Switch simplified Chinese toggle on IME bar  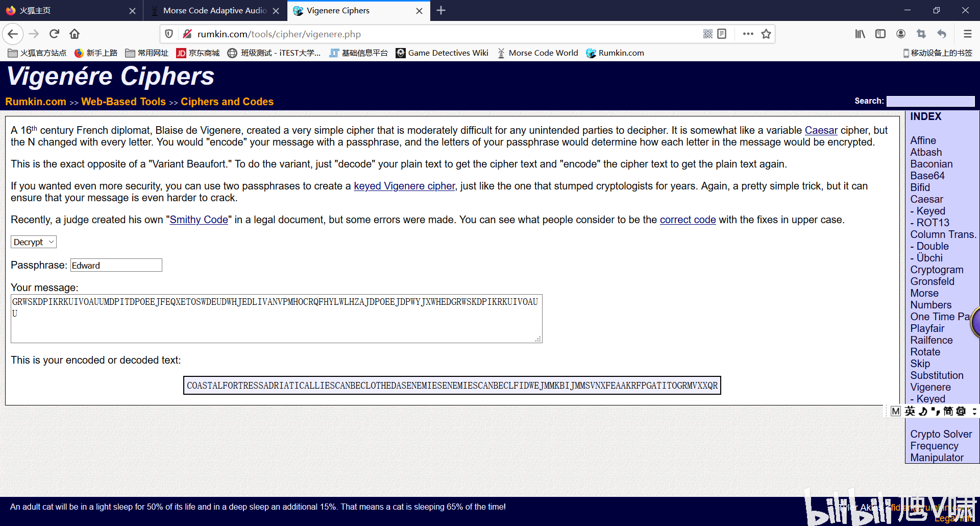pyautogui.click(x=947, y=411)
